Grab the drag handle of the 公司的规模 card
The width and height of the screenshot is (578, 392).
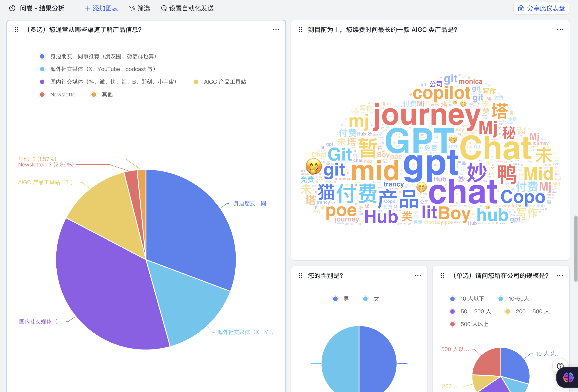tap(442, 276)
